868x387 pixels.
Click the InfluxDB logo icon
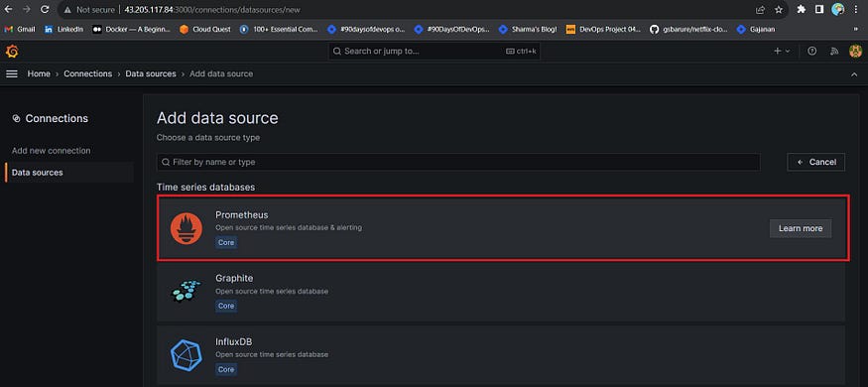[186, 355]
